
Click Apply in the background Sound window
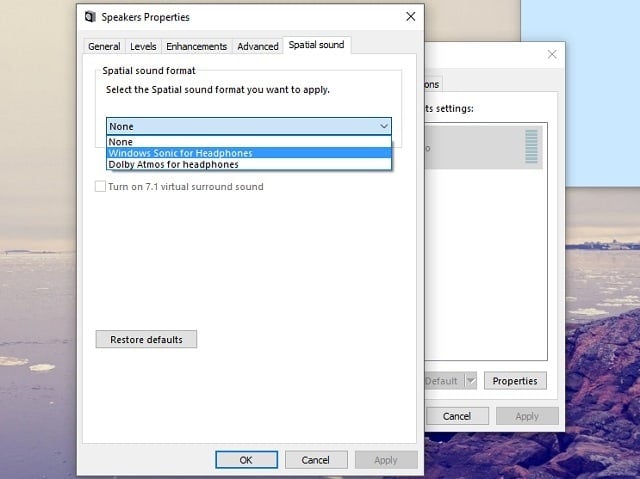click(527, 416)
